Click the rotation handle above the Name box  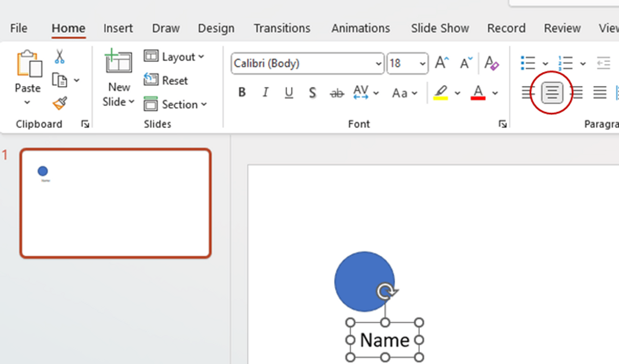[386, 291]
